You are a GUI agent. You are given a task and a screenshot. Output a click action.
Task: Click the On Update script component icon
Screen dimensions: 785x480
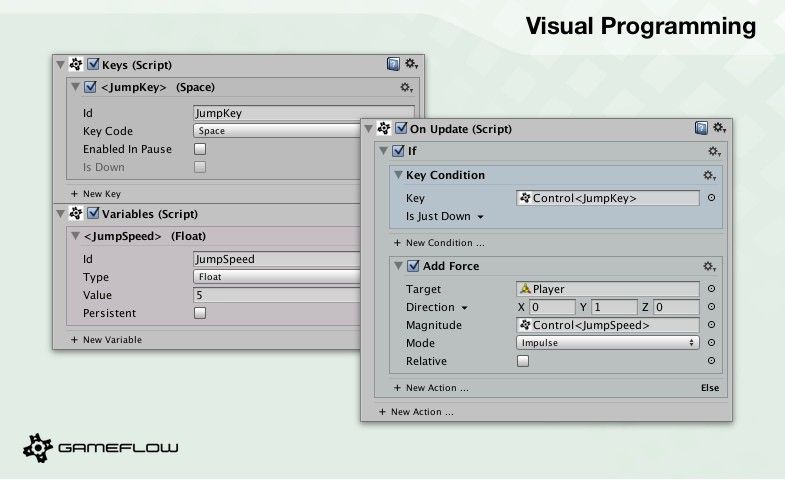point(383,128)
